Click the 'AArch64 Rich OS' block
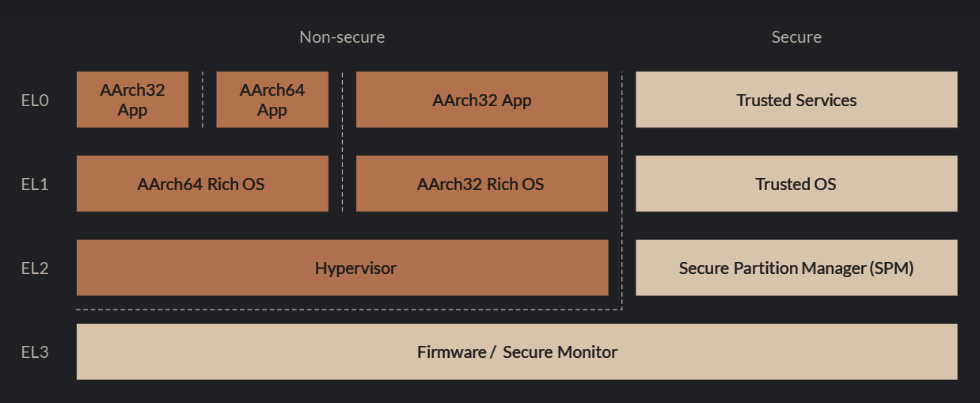This screenshot has height=403, width=980. [x=203, y=184]
